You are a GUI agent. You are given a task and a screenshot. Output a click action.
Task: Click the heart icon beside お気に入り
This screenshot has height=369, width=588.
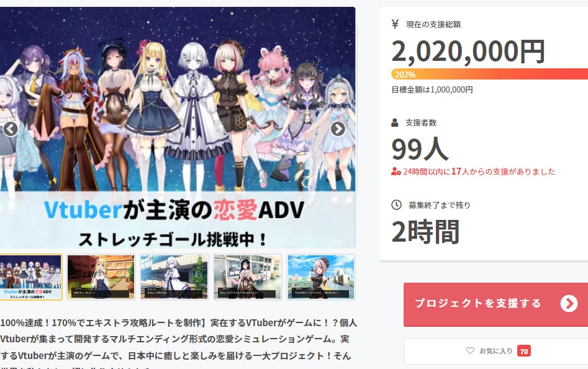pos(470,350)
